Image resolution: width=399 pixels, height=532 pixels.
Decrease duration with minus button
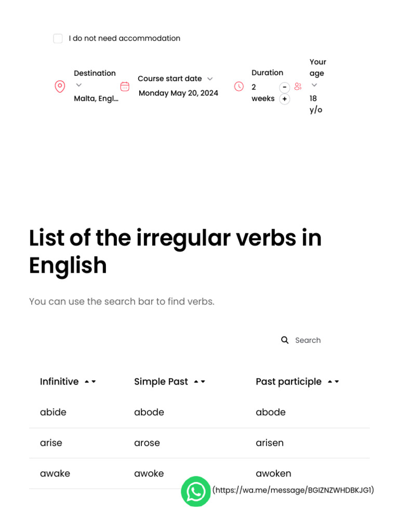[x=285, y=87]
